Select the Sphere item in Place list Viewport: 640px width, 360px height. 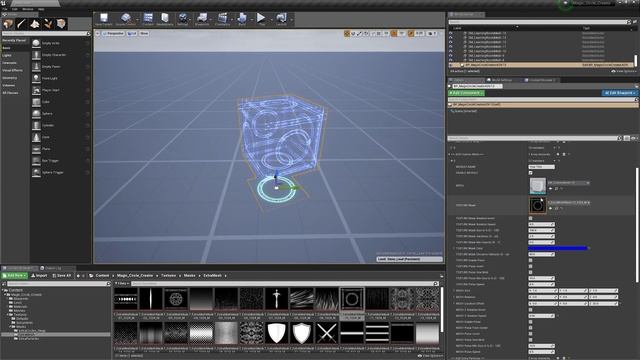coord(60,113)
